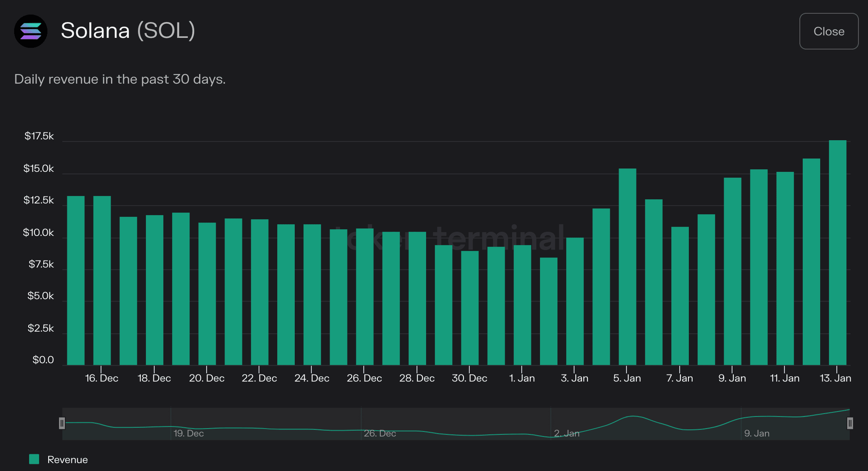Click the '16. Dec' x-axis label
The width and height of the screenshot is (868, 471).
101,378
